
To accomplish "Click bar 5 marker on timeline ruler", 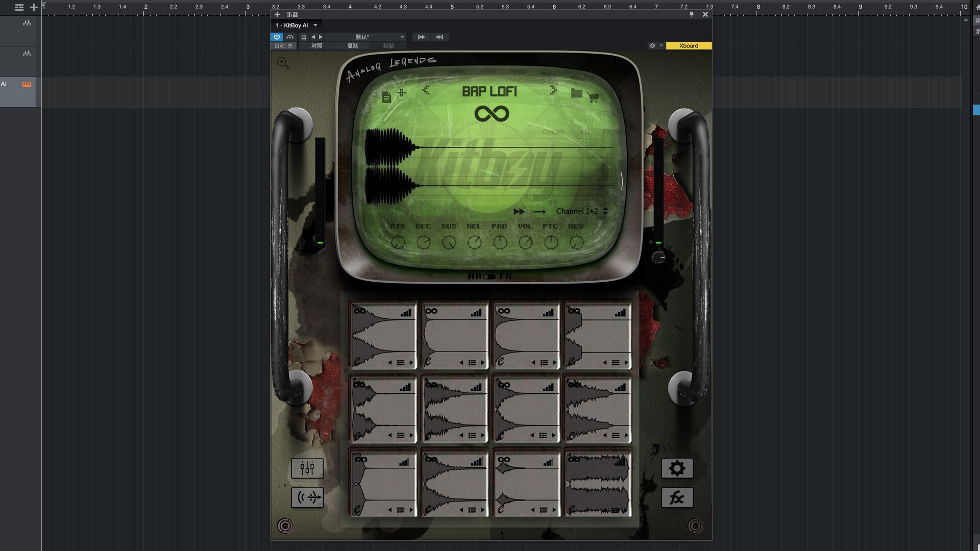I will [452, 7].
